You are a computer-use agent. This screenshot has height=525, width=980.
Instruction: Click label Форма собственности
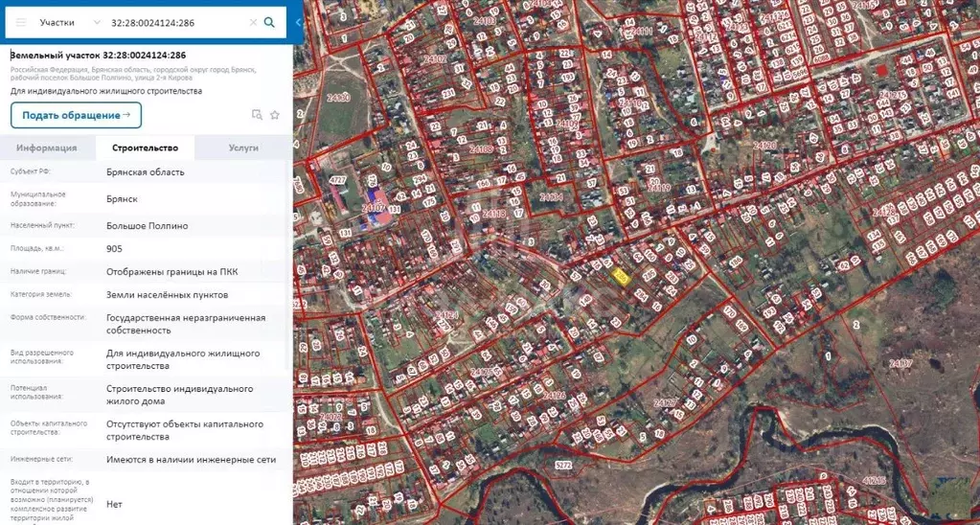pos(48,317)
